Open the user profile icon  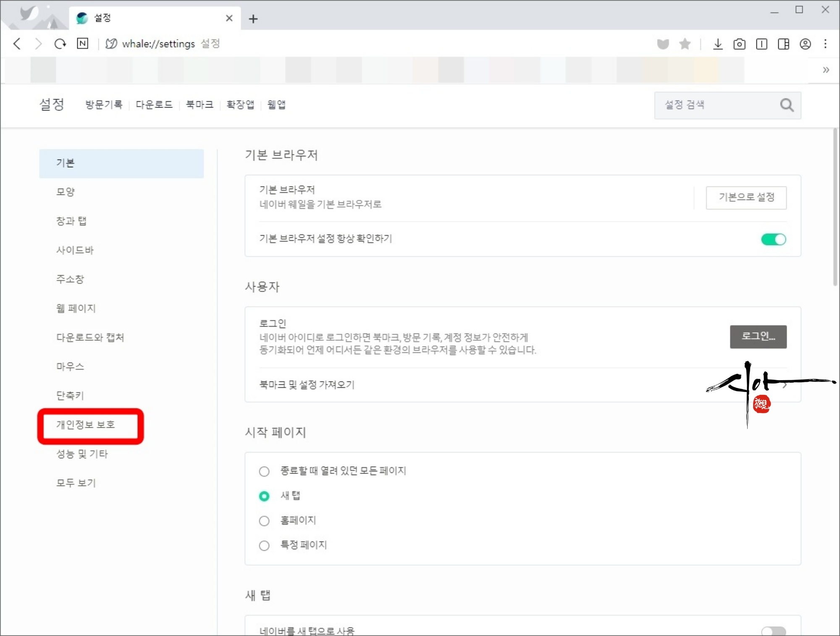[x=805, y=44]
